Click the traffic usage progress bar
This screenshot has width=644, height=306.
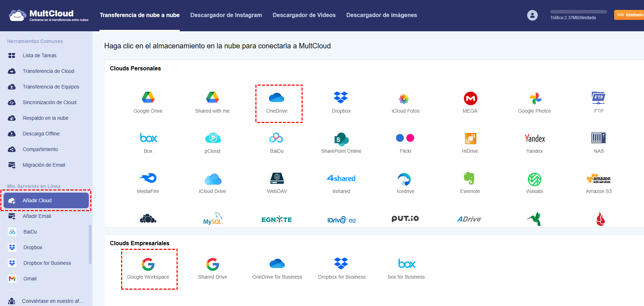[578, 12]
